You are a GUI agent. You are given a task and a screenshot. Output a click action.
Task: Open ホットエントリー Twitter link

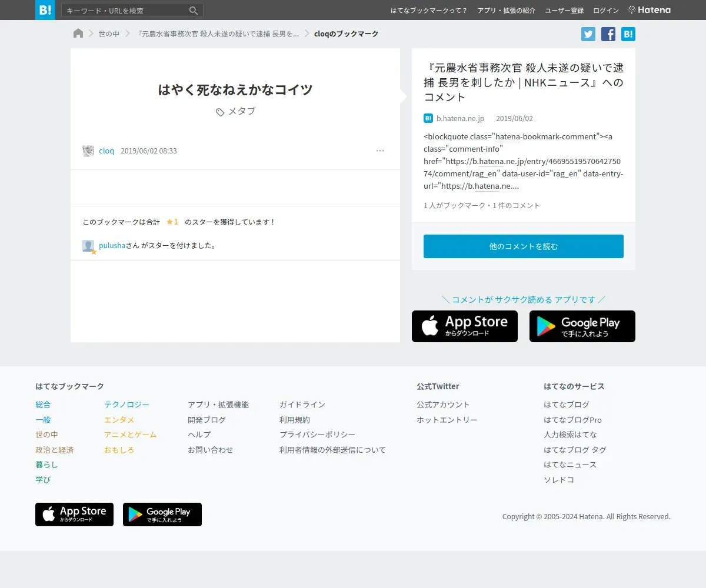447,420
